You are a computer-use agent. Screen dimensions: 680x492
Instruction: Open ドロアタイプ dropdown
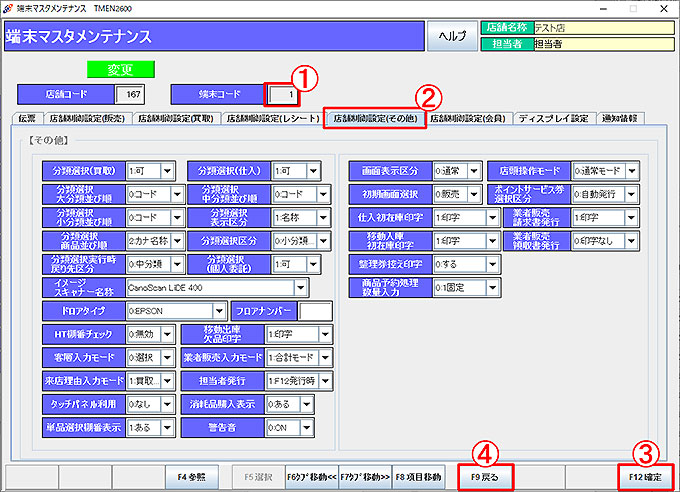click(x=219, y=311)
